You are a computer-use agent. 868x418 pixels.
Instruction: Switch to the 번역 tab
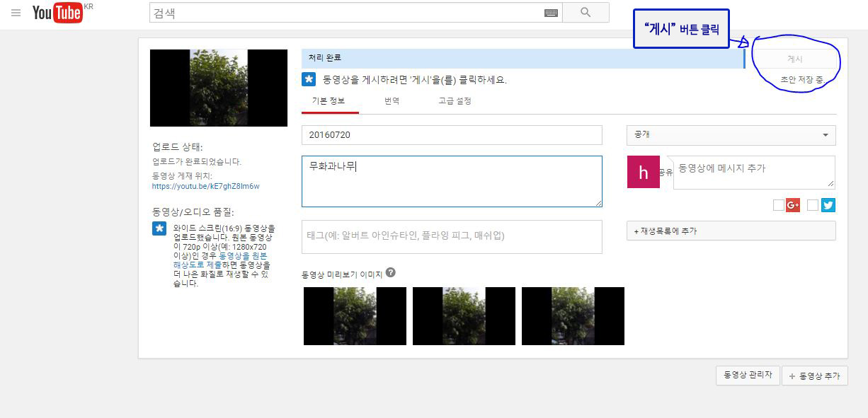tap(392, 101)
